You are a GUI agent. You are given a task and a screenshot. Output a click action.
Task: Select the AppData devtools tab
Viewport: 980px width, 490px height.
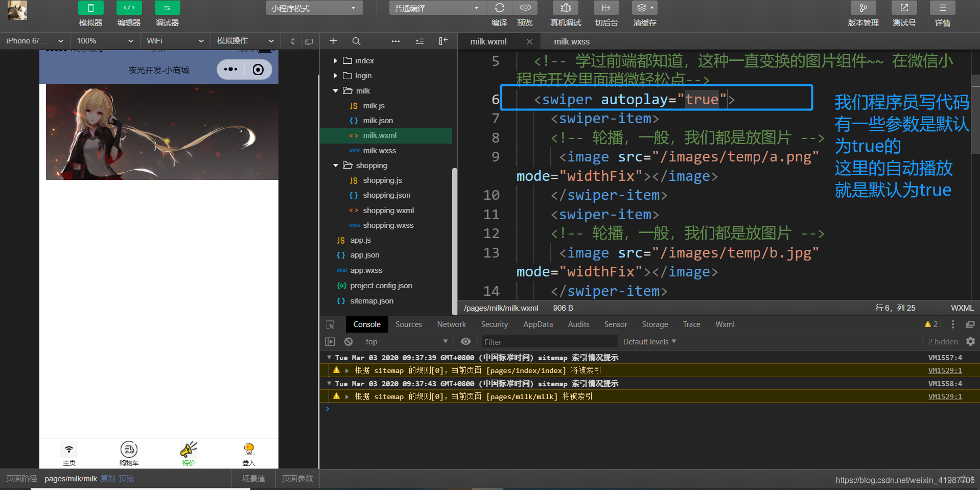pyautogui.click(x=538, y=324)
